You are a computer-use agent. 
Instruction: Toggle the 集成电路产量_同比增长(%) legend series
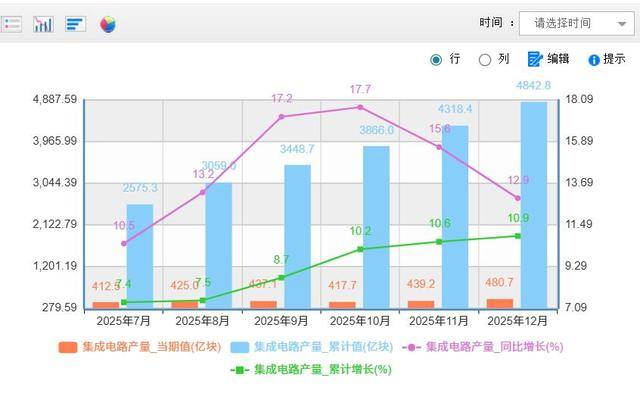pos(494,347)
